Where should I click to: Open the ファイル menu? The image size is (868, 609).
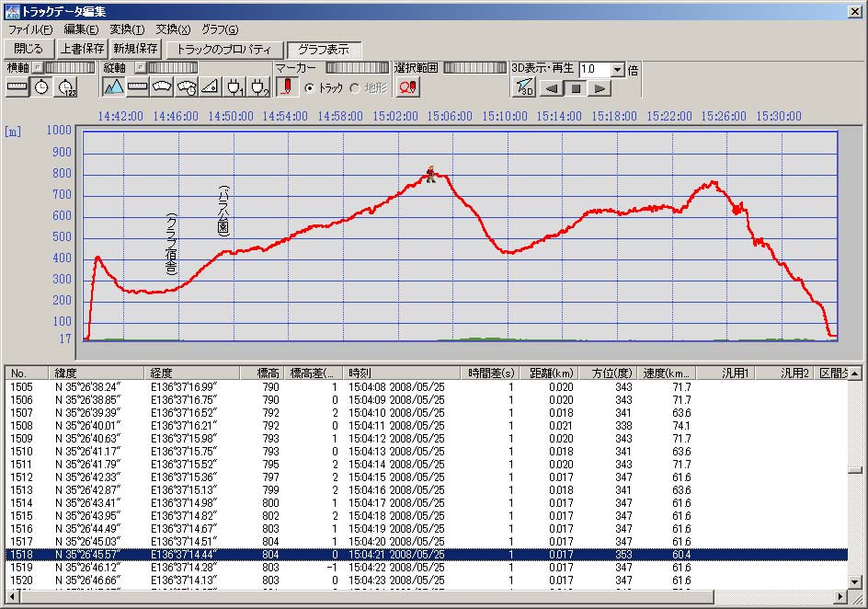pyautogui.click(x=29, y=29)
